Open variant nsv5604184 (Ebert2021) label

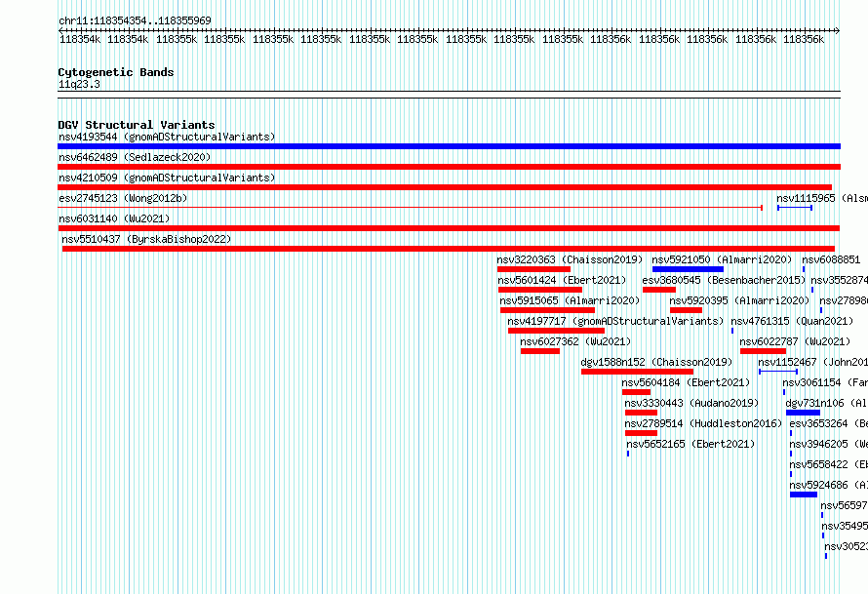point(686,382)
